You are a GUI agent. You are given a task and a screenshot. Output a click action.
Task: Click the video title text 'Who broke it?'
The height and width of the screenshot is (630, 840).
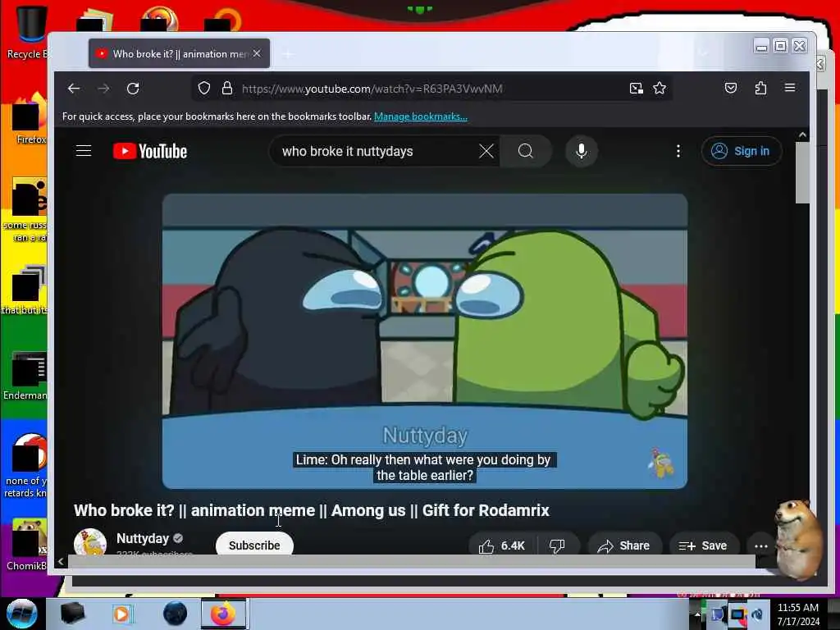tap(124, 510)
